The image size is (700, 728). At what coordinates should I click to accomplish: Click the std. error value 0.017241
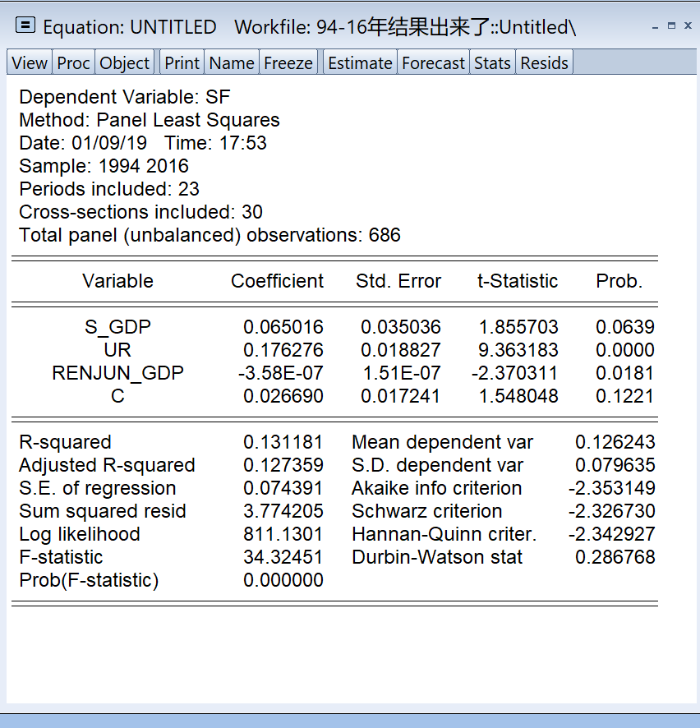pyautogui.click(x=401, y=396)
